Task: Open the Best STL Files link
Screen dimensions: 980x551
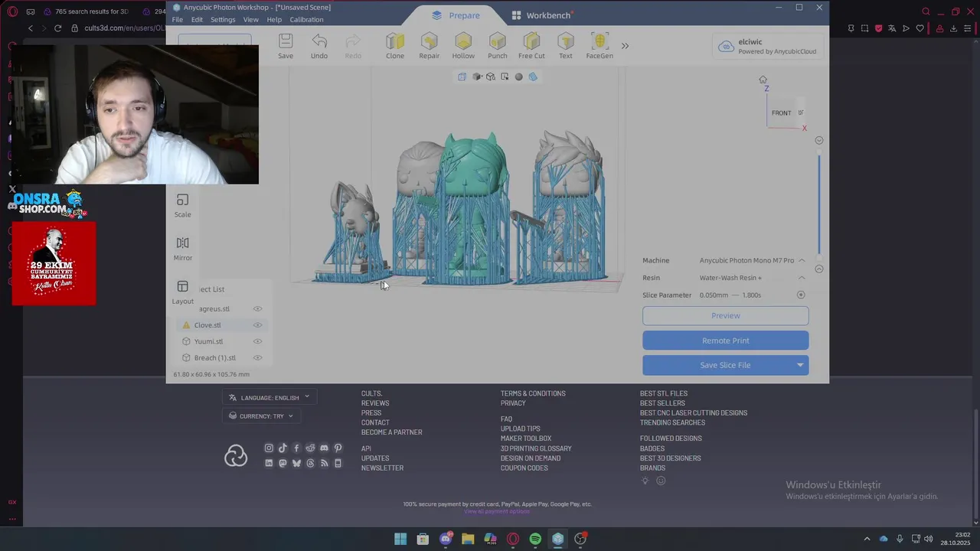Action: click(x=664, y=393)
